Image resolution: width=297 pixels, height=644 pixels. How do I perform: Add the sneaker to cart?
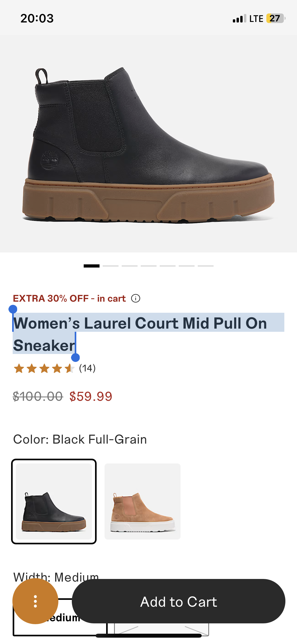(x=178, y=601)
